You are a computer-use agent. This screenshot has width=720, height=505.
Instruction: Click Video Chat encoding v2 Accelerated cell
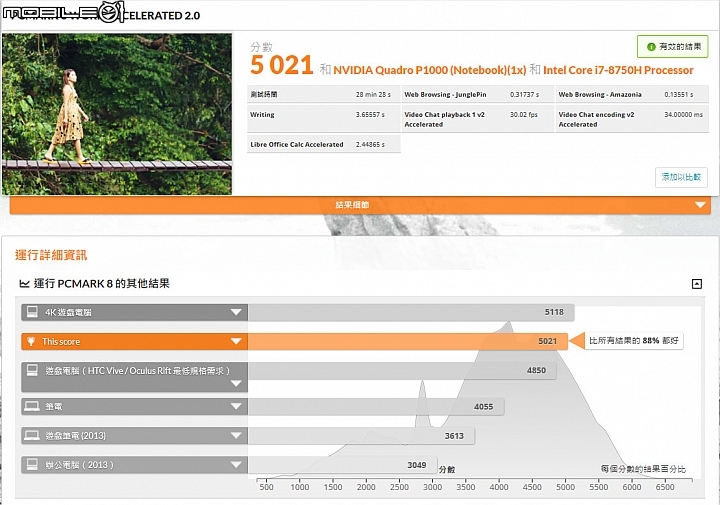(x=632, y=119)
